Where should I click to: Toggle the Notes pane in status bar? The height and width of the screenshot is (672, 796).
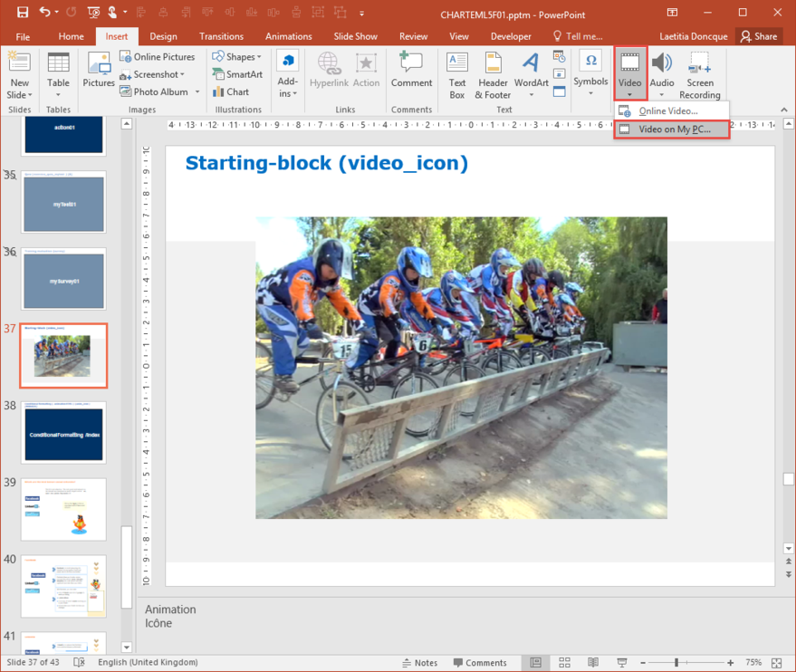(418, 663)
